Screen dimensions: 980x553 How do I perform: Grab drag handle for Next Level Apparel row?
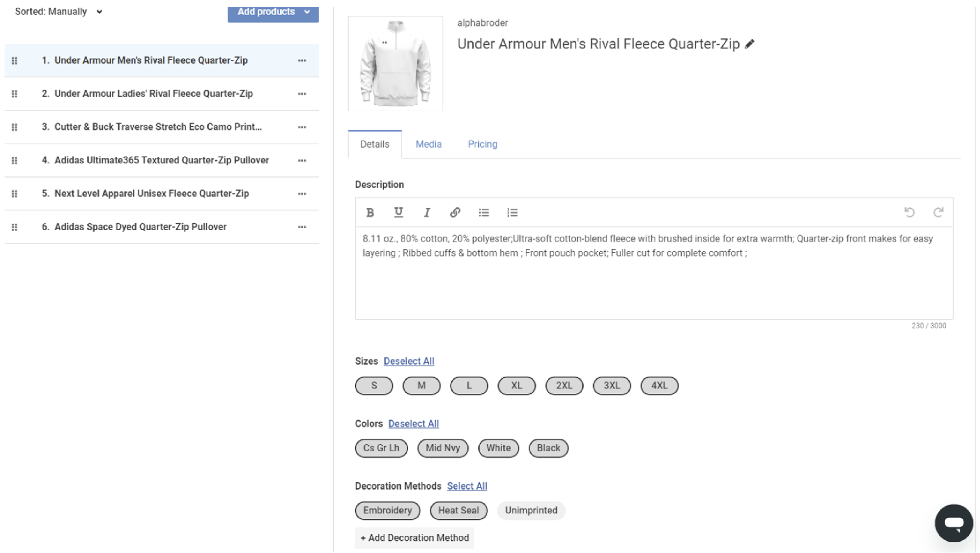[x=15, y=194]
